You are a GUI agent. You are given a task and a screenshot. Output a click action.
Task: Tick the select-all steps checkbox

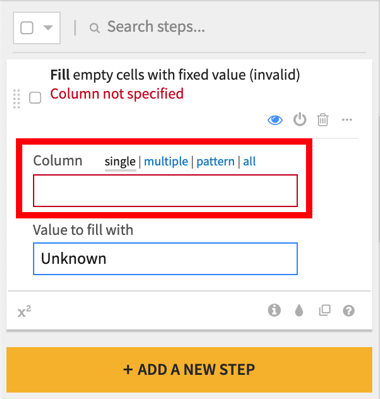click(x=27, y=28)
